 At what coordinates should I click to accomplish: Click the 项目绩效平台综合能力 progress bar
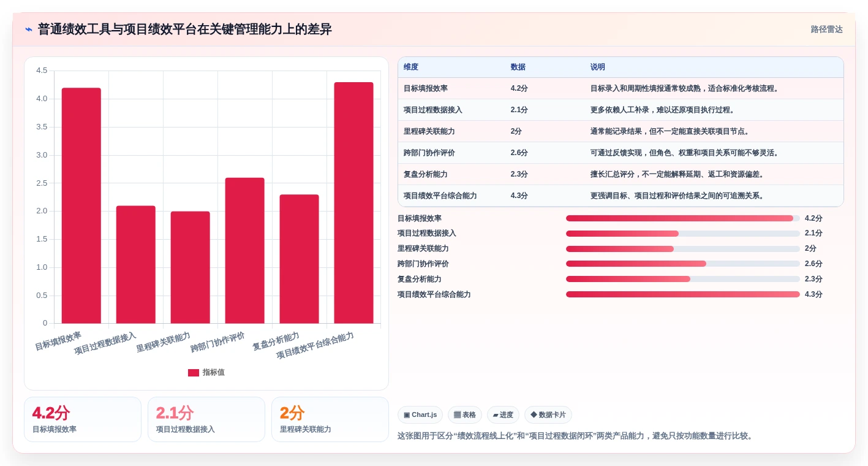683,294
